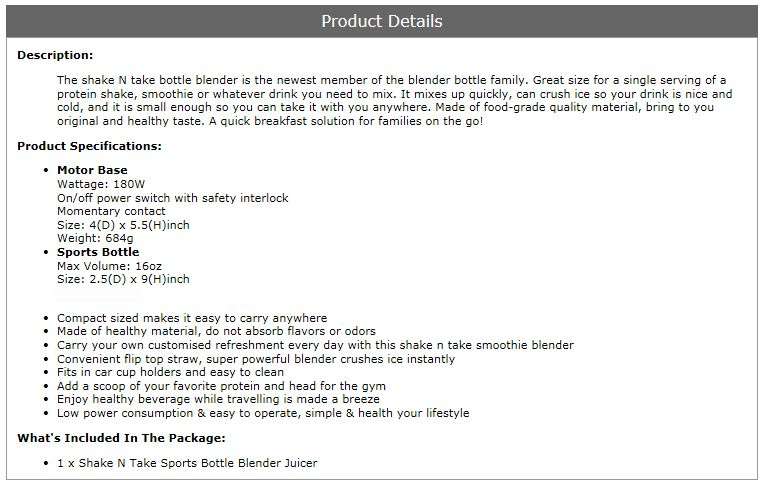Image resolution: width=768 pixels, height=485 pixels.
Task: Click the Convenient flip top straw bullet
Action: pos(256,360)
